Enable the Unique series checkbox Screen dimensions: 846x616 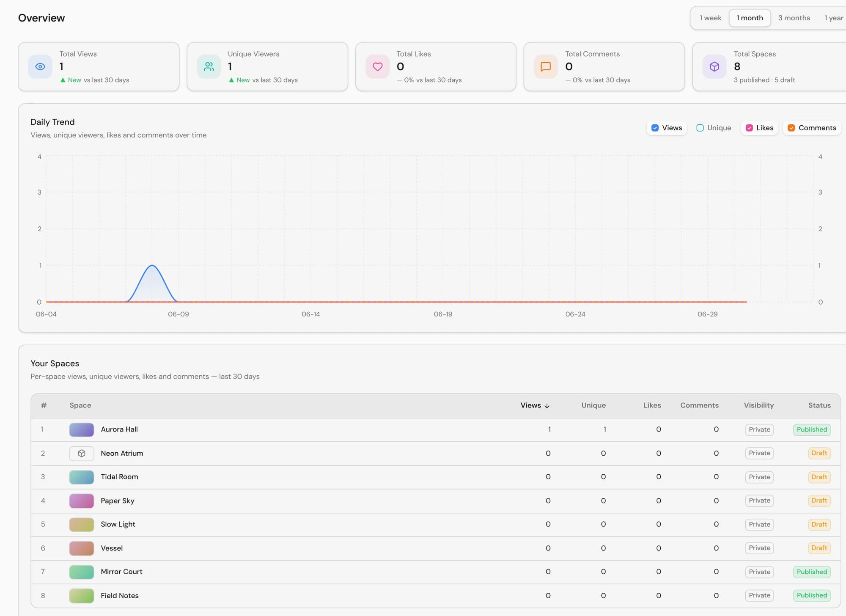(x=700, y=128)
